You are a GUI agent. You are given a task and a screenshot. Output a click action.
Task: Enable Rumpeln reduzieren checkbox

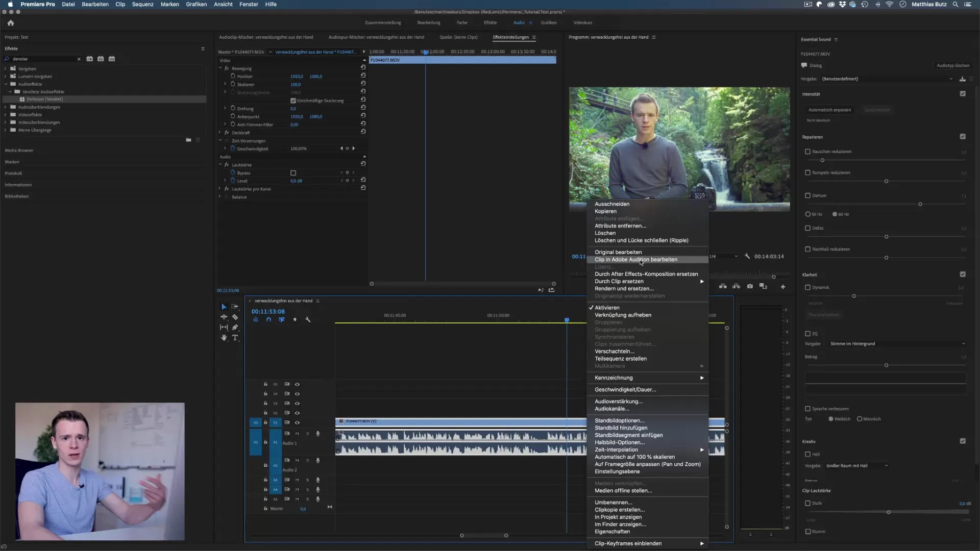[807, 172]
